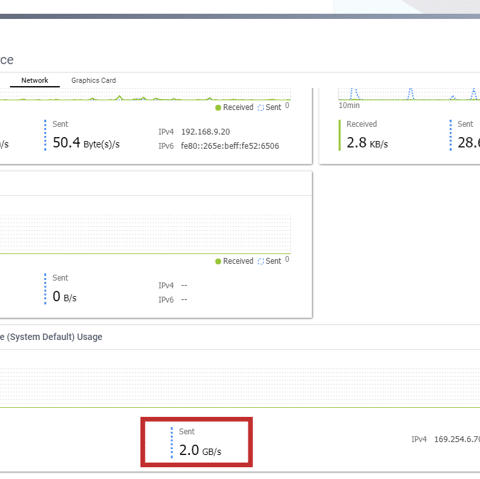The image size is (480, 479).
Task: Click the (System Default) Usage heading
Action: pos(54,337)
